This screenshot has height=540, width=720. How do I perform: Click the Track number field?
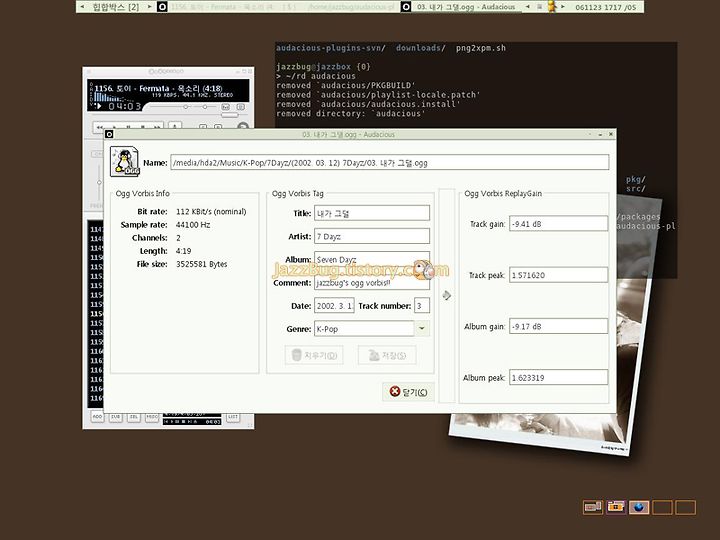(422, 305)
